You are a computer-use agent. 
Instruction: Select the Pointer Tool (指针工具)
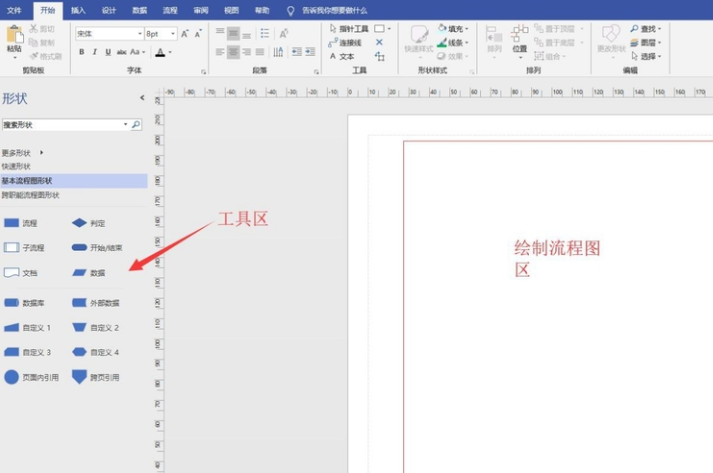click(x=348, y=29)
